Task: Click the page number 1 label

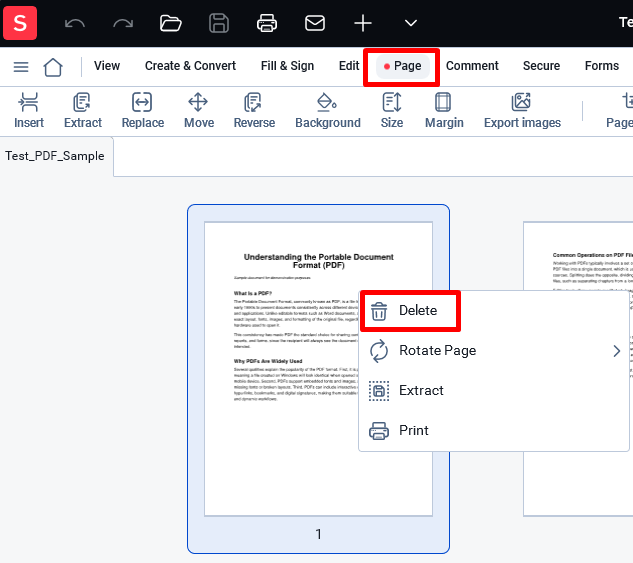Action: pos(319,534)
